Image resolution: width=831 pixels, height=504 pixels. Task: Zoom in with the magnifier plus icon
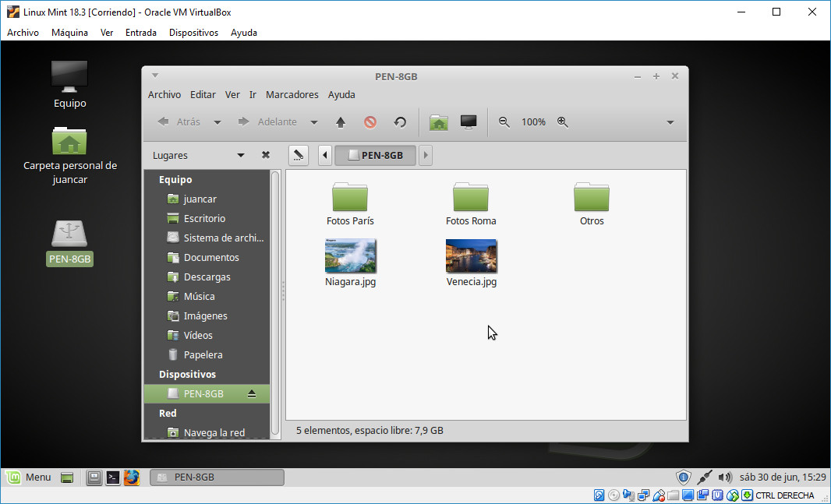point(563,122)
